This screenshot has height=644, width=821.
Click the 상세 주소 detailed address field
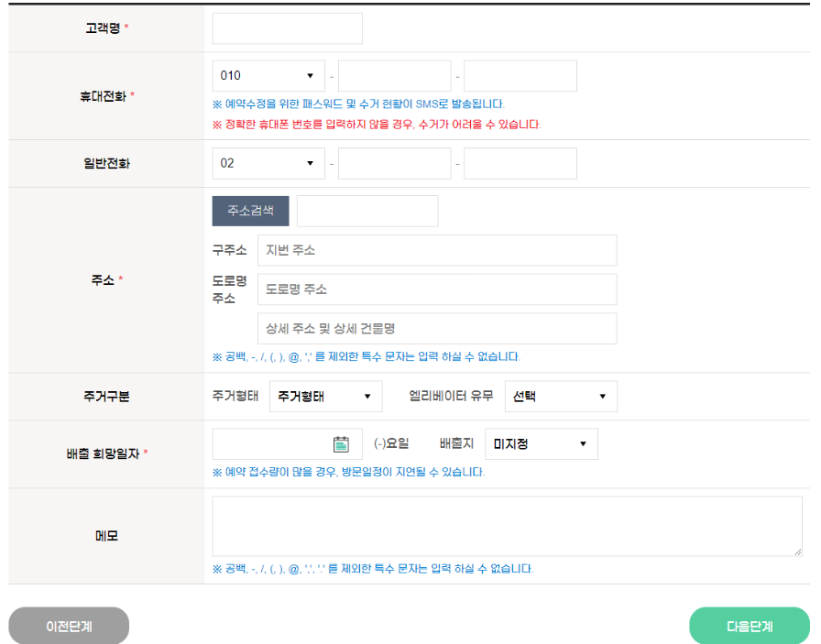pos(437,328)
